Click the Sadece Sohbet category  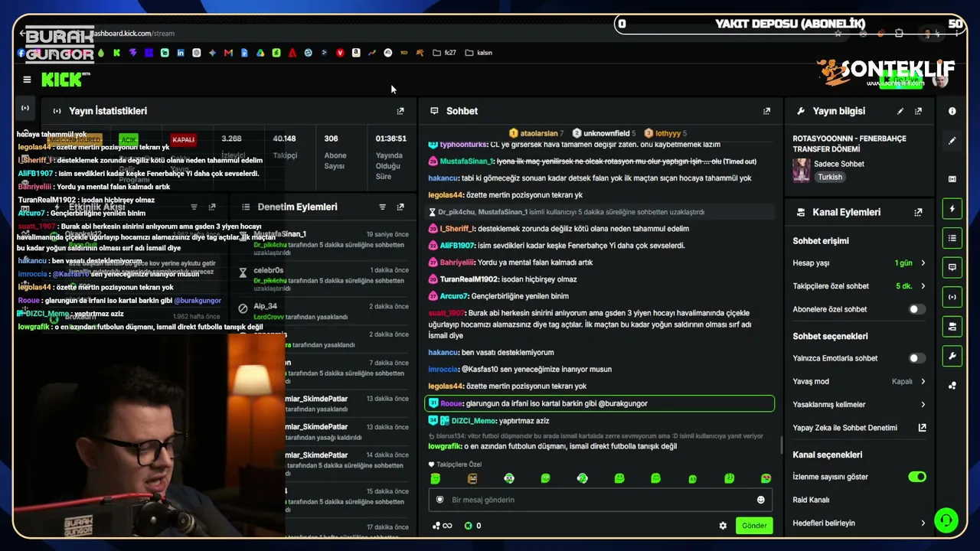[x=840, y=164]
